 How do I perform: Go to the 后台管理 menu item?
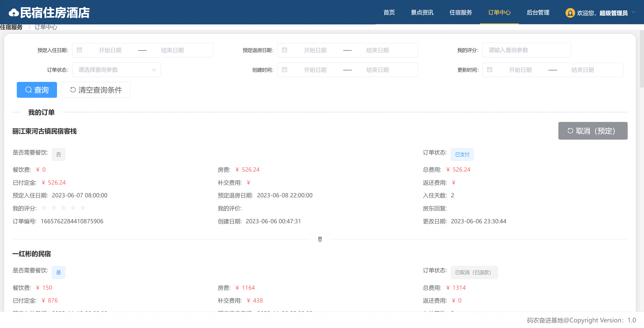point(538,13)
